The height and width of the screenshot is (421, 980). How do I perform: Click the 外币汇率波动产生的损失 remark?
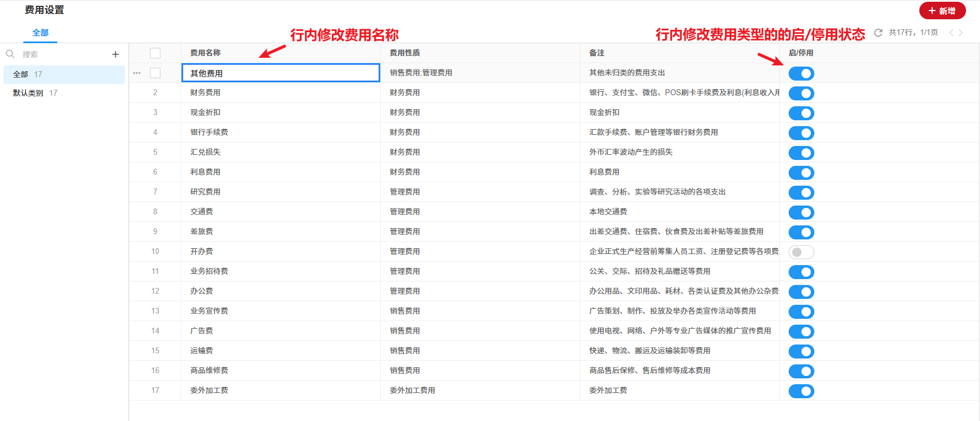click(x=631, y=152)
